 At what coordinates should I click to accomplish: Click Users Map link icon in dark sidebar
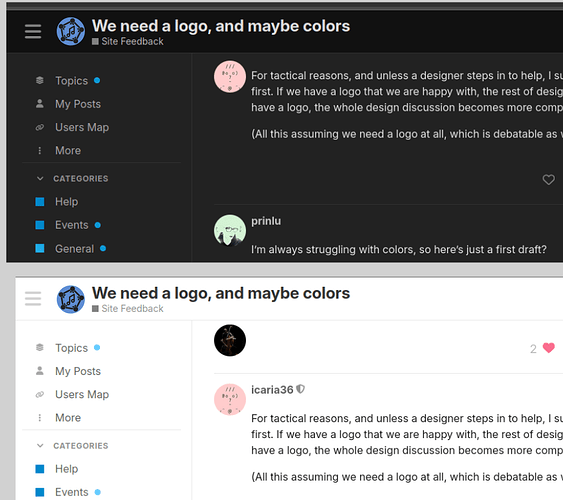(x=40, y=127)
